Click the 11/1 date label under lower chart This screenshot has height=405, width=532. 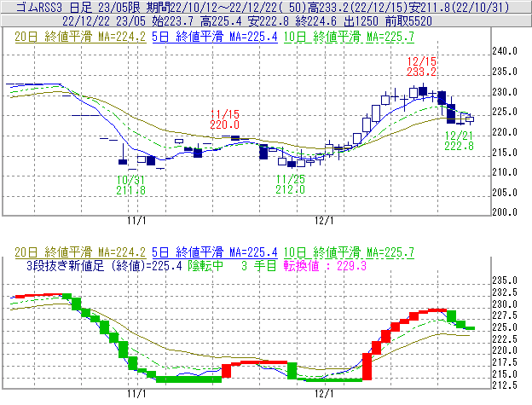click(x=136, y=394)
